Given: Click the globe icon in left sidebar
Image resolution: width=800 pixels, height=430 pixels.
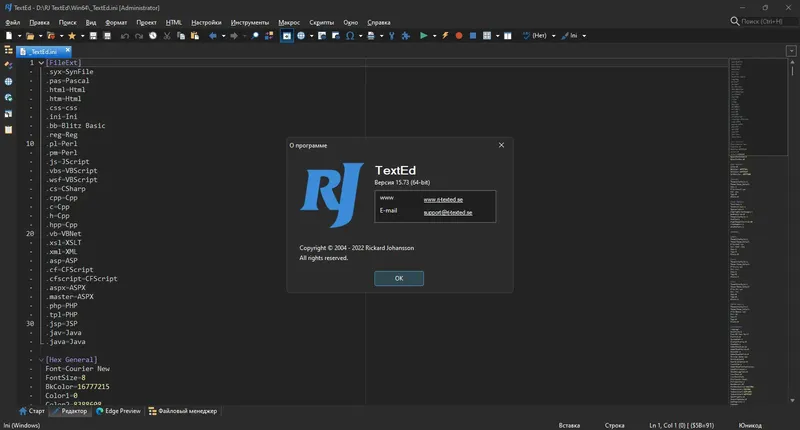Looking at the screenshot, I should (8, 82).
